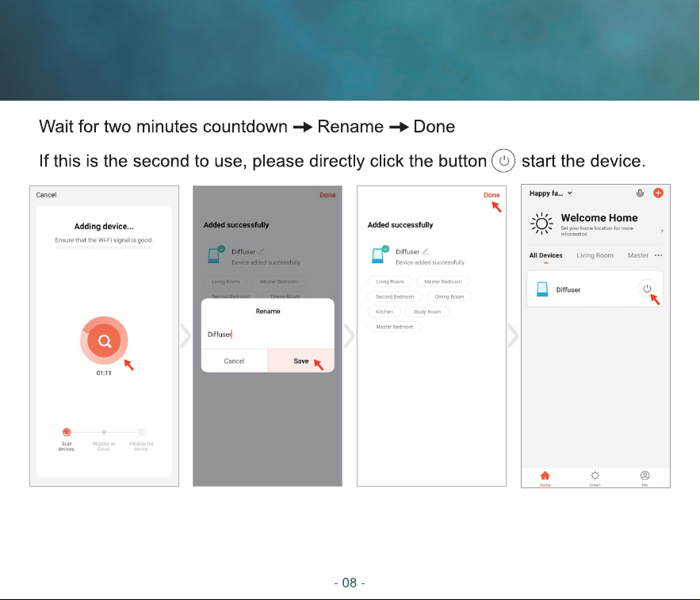700x600 pixels.
Task: Click the Register on Cloud step dot
Action: pyautogui.click(x=104, y=432)
